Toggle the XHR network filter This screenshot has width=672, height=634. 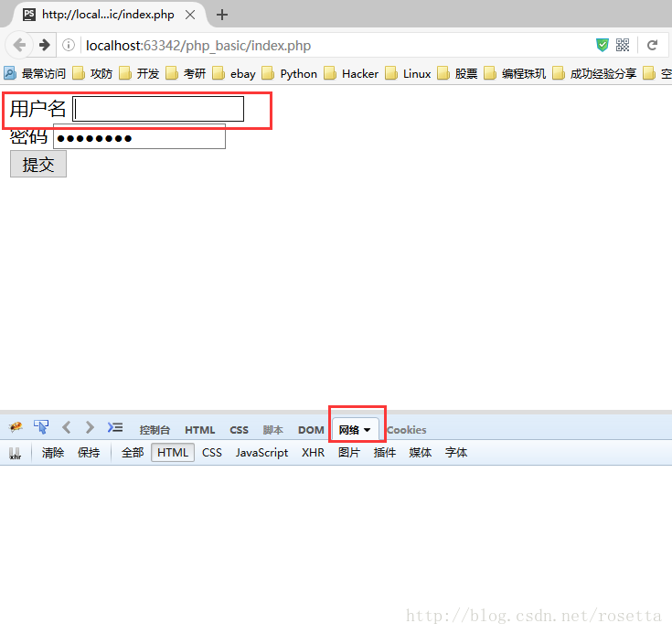313,452
